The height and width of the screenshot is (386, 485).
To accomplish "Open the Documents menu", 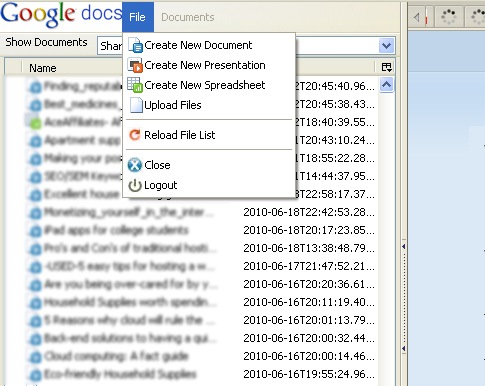I will (x=188, y=17).
